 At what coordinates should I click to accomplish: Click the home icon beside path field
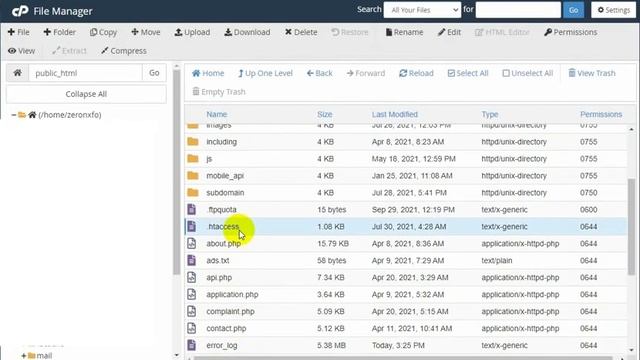[18, 73]
